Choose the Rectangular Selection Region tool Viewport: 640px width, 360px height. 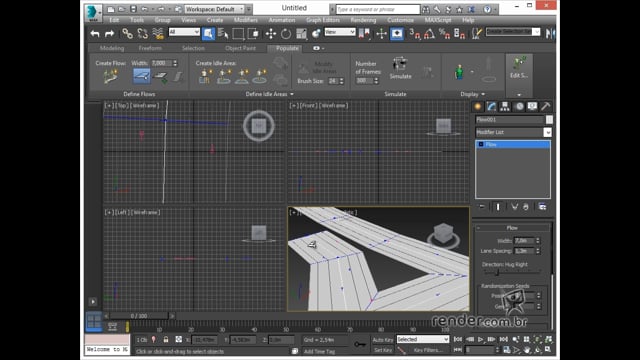point(238,34)
